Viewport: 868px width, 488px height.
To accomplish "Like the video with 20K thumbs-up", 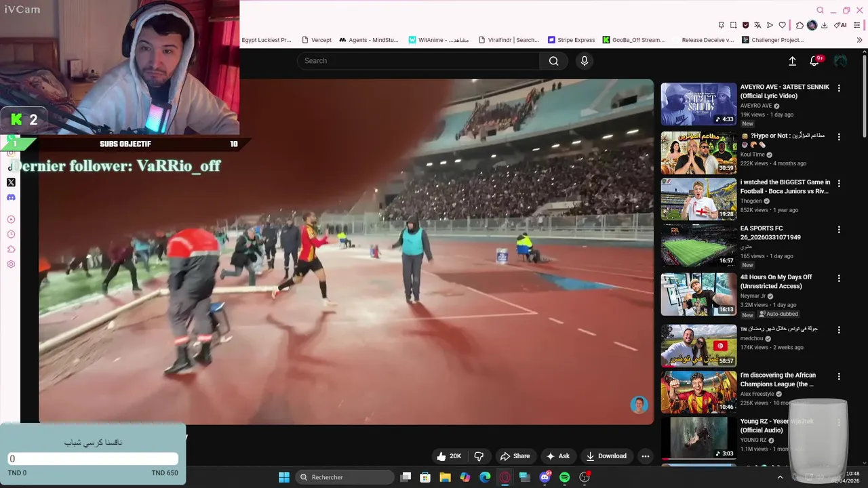I will [449, 456].
